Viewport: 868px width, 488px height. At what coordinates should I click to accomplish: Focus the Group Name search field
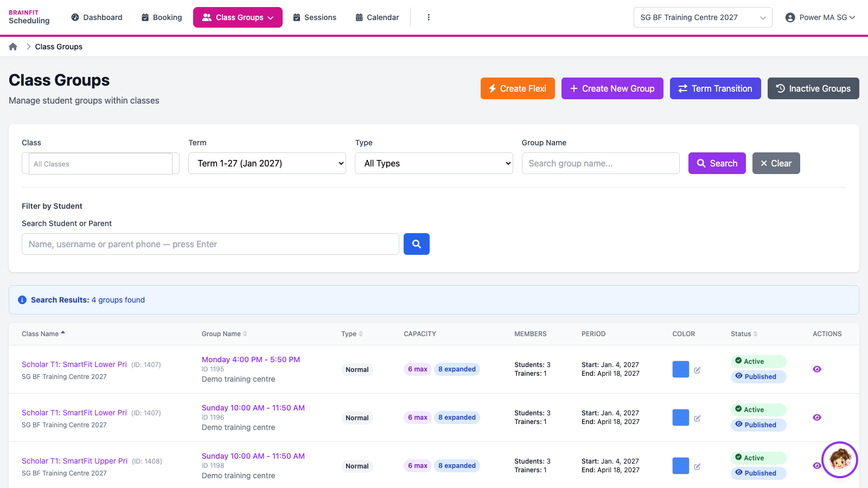tap(601, 163)
